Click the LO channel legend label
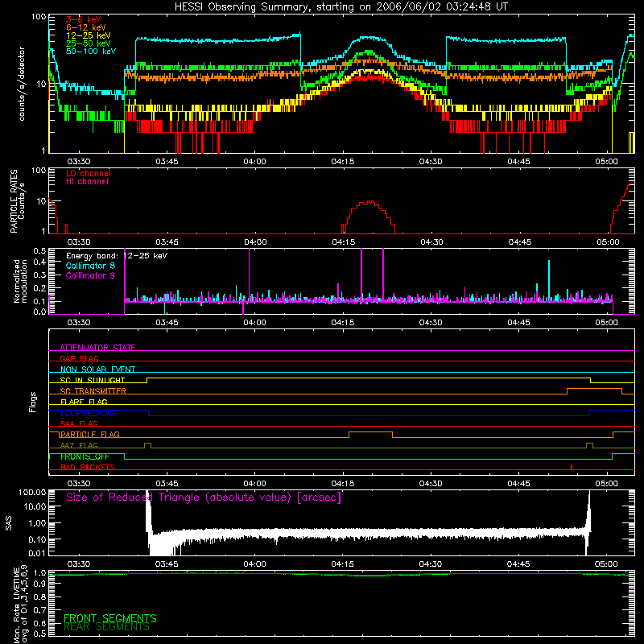Image resolution: width=644 pixels, height=644 pixels. pos(89,173)
